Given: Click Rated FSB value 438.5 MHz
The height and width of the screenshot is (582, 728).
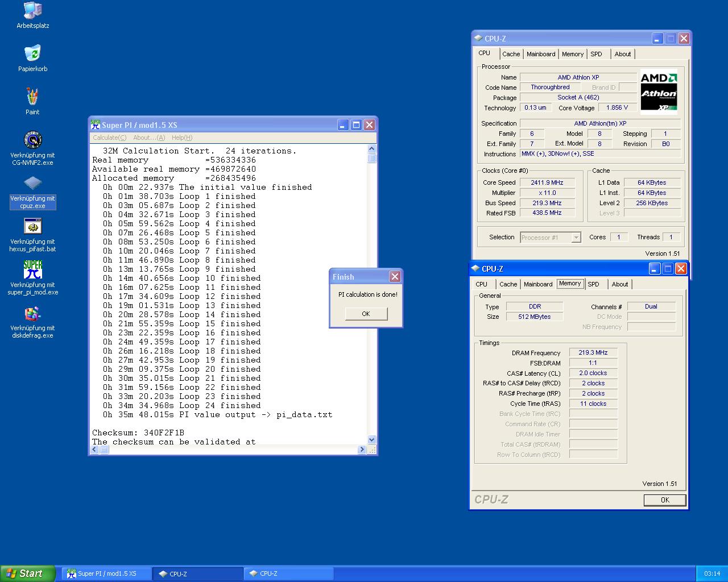Looking at the screenshot, I should (547, 213).
